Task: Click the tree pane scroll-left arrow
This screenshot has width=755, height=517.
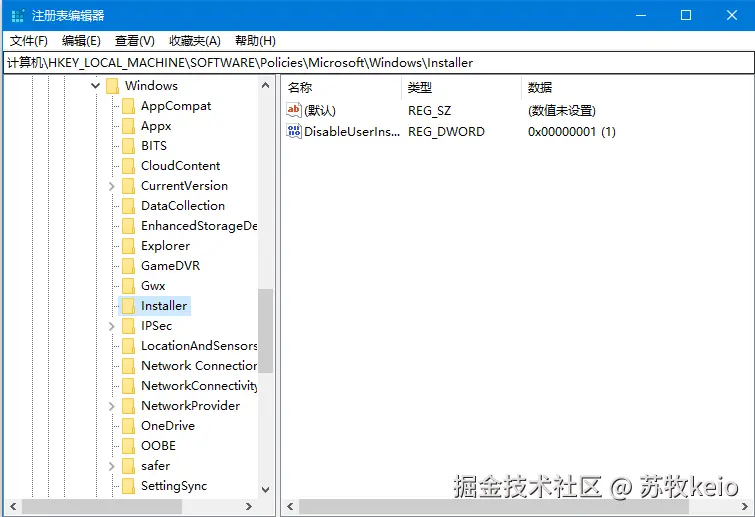Action: click(13, 506)
